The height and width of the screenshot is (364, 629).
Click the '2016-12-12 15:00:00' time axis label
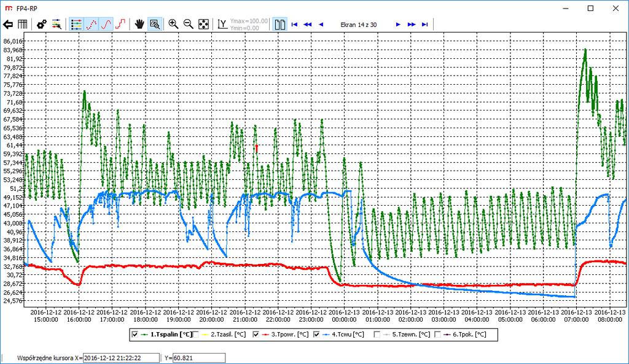coord(45,316)
